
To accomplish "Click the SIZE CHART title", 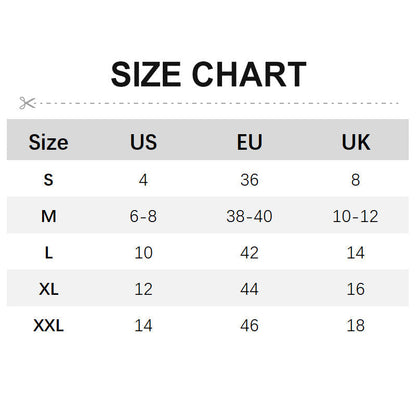I will coord(208,74).
